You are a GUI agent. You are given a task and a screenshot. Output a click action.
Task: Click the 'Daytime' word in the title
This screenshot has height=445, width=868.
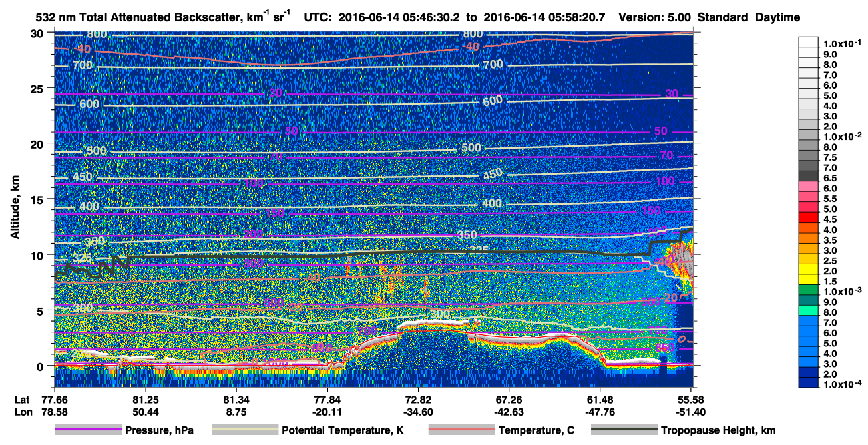tap(777, 17)
